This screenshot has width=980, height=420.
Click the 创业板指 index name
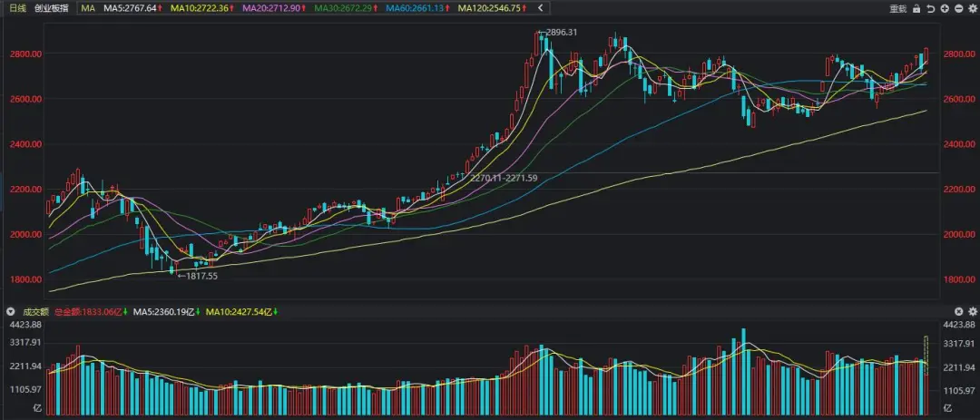(51, 8)
